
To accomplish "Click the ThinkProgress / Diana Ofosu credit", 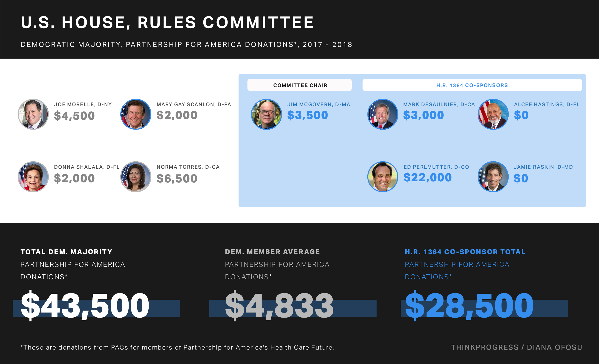I will (517, 347).
